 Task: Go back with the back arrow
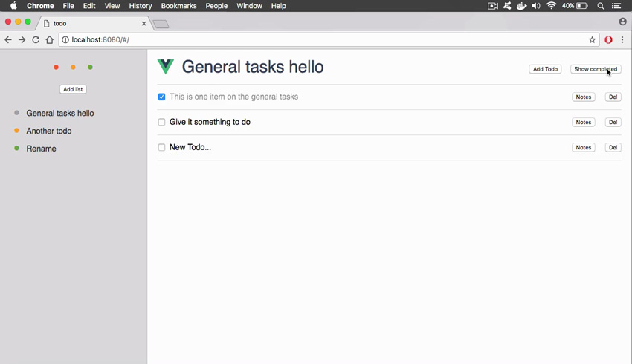[x=8, y=39]
